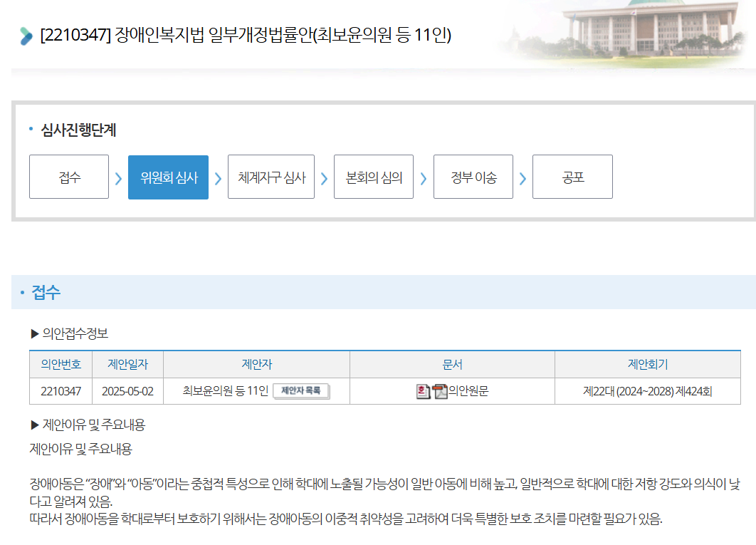Image resolution: width=756 pixels, height=545 pixels.
Task: Click the triangle next to 의안접수정보
Action: 34,333
